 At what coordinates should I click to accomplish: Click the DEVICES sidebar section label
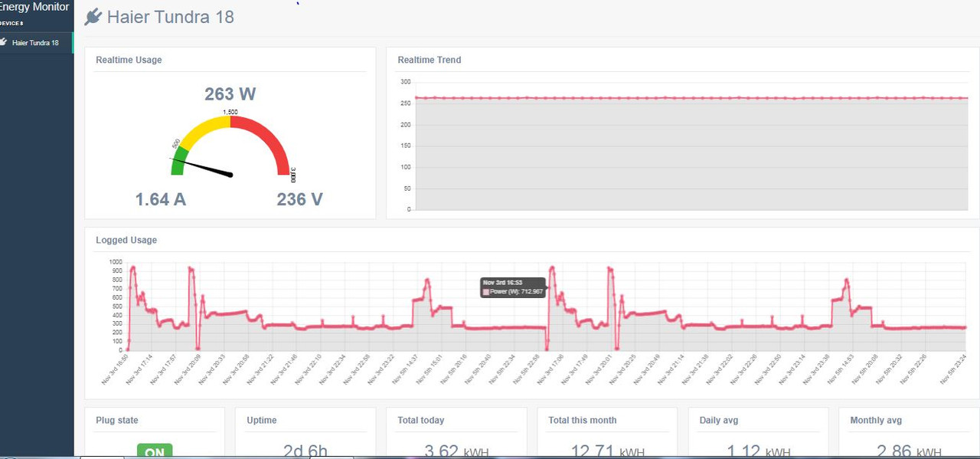(x=11, y=23)
